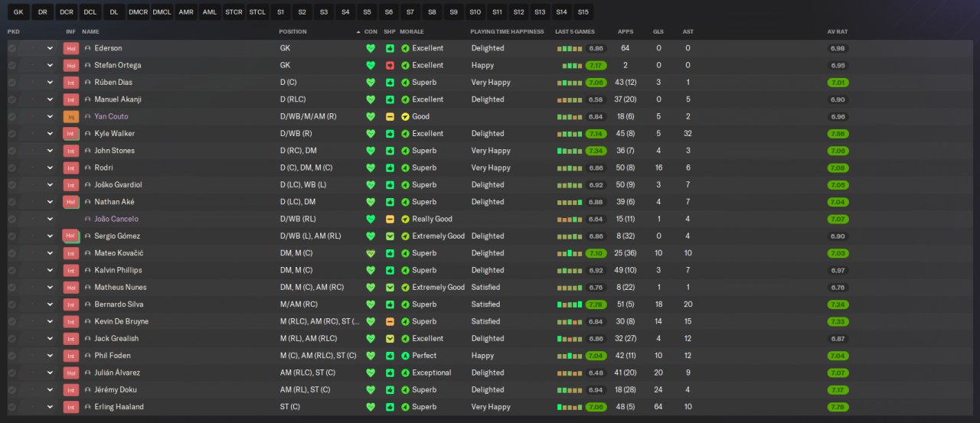Click Bernardo Silva's Int status badge
Viewport: 980px width, 423px height.
point(71,304)
